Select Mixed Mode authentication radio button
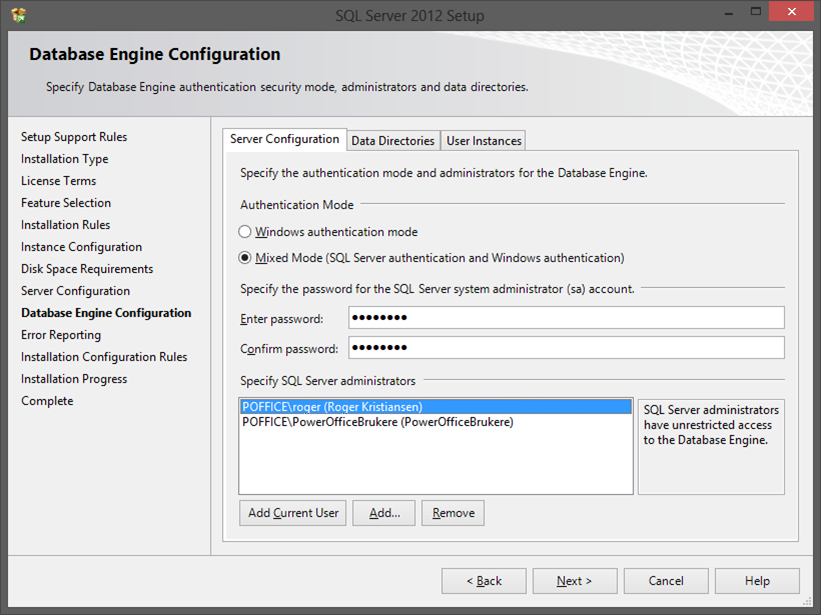Image resolution: width=821 pixels, height=615 pixels. pos(245,258)
